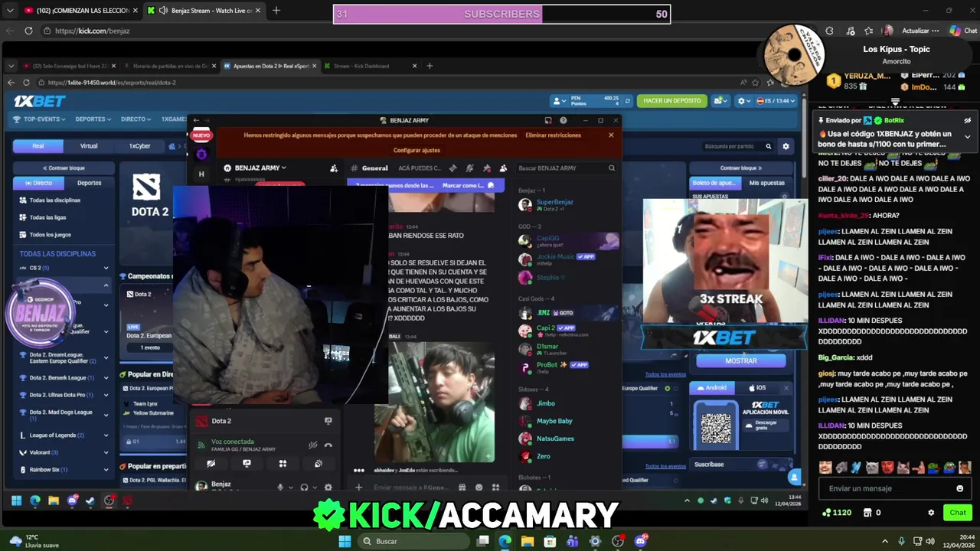The image size is (980, 551).
Task: Click Configurar ajustes in Discord
Action: [416, 150]
